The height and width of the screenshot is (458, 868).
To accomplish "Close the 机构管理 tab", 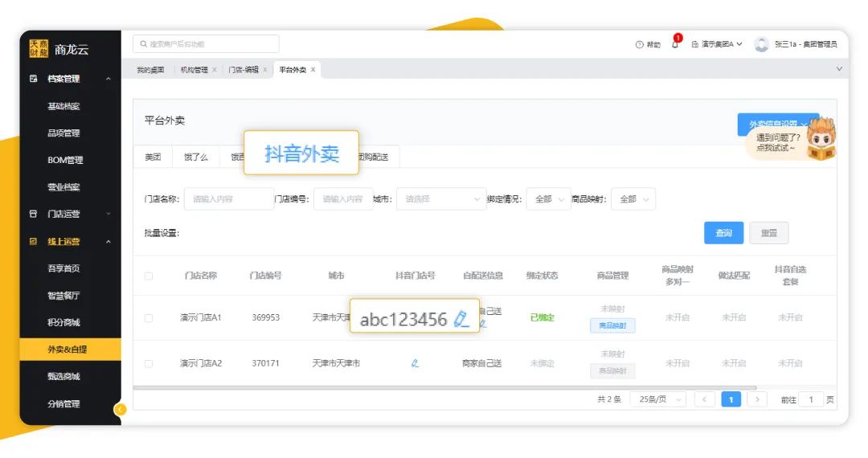I will point(215,70).
